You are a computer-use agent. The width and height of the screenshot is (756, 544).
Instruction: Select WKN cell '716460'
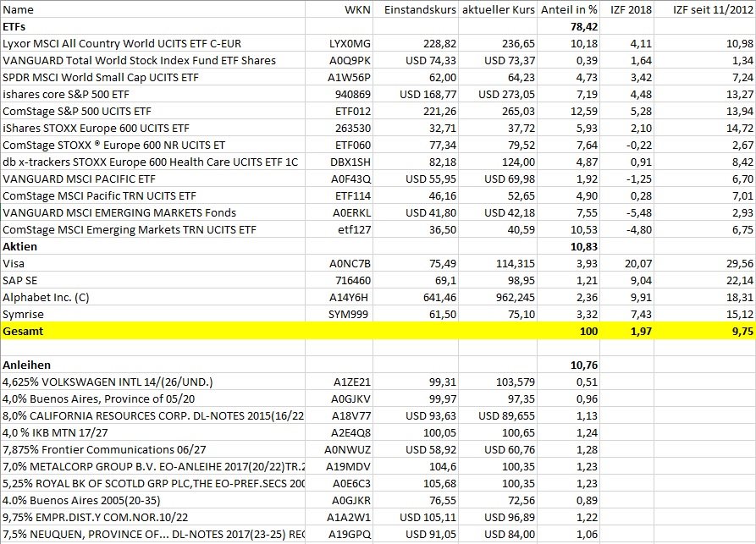pos(339,280)
